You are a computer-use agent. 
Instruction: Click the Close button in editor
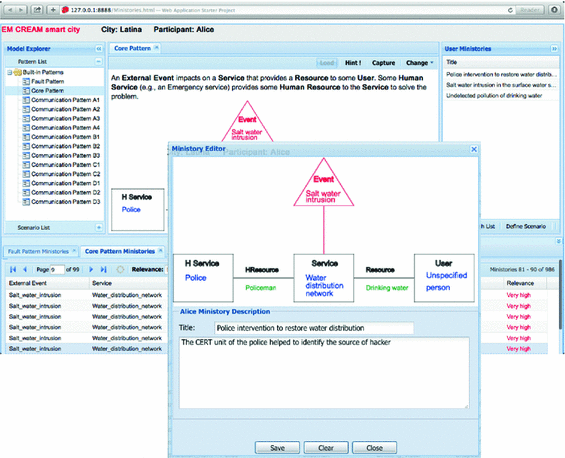[374, 448]
